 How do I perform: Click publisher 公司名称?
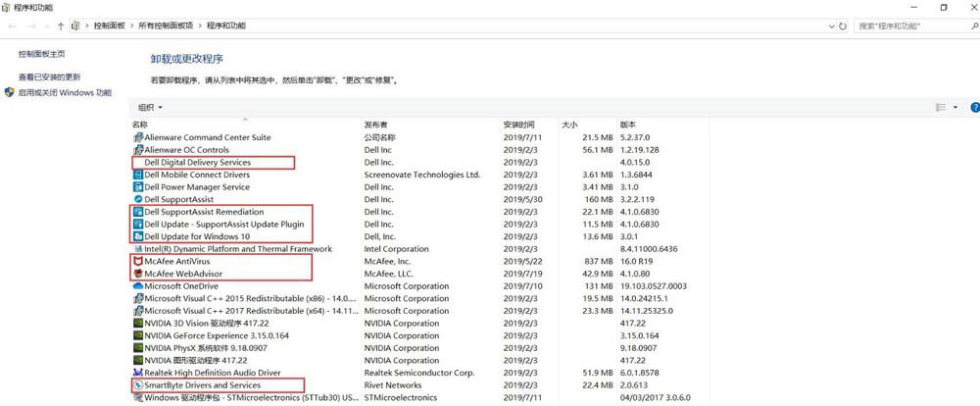click(x=380, y=137)
